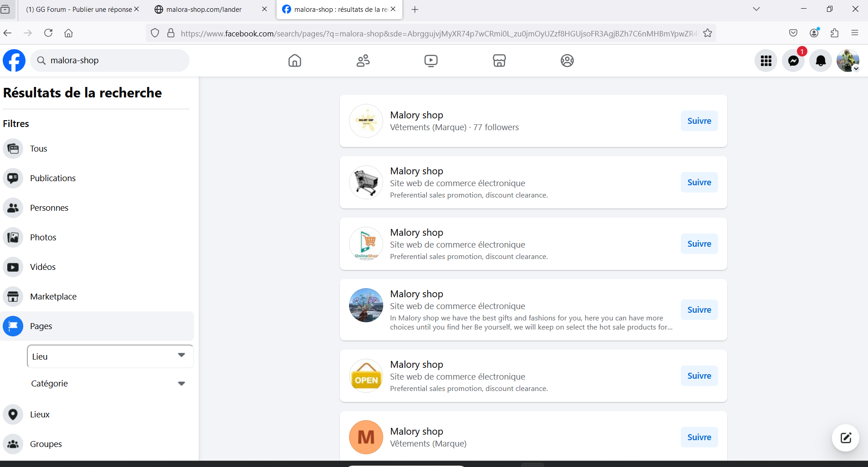Open new browser tab

click(x=415, y=10)
